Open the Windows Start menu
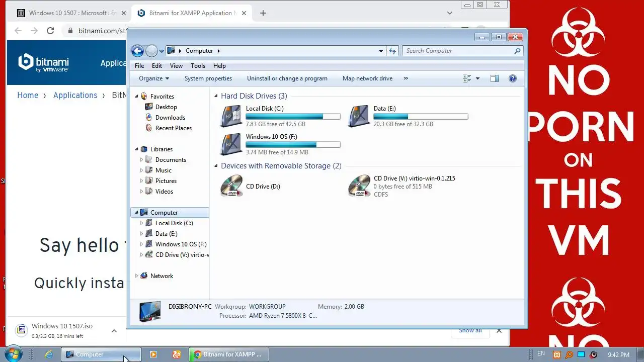 pyautogui.click(x=13, y=354)
